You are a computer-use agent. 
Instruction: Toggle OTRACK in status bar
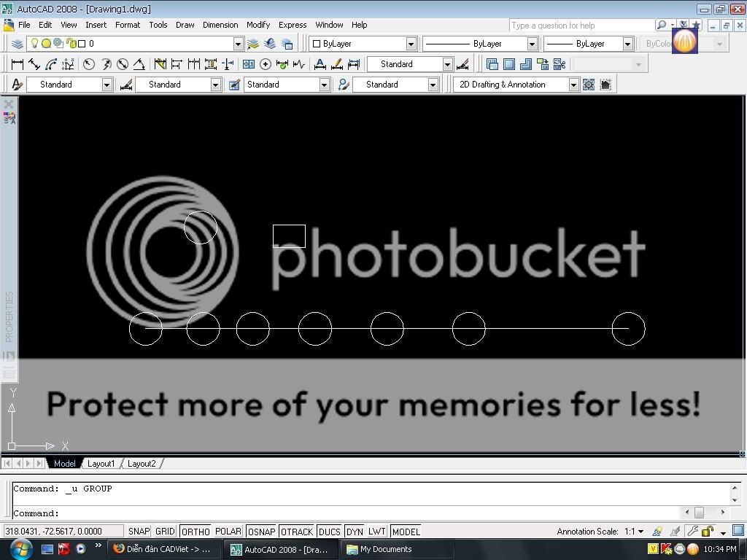[297, 531]
